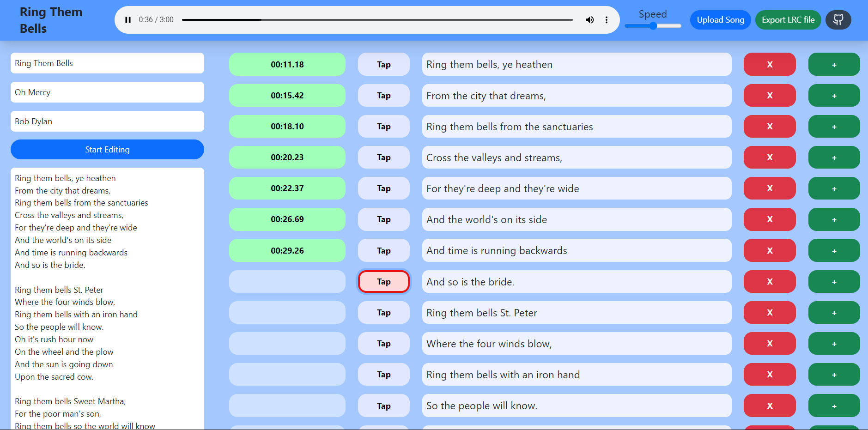Add line after 'So the people will know.'
This screenshot has height=430, width=868.
(834, 406)
